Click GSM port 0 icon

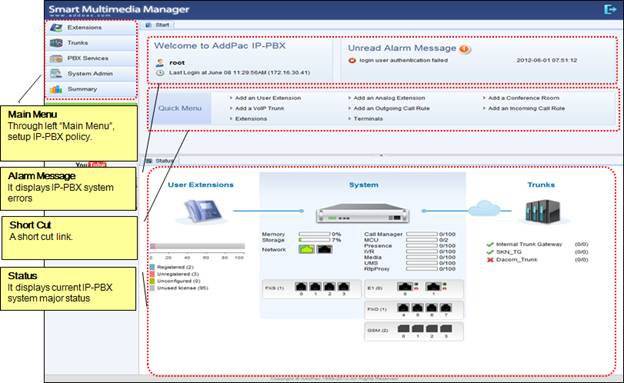coord(404,329)
